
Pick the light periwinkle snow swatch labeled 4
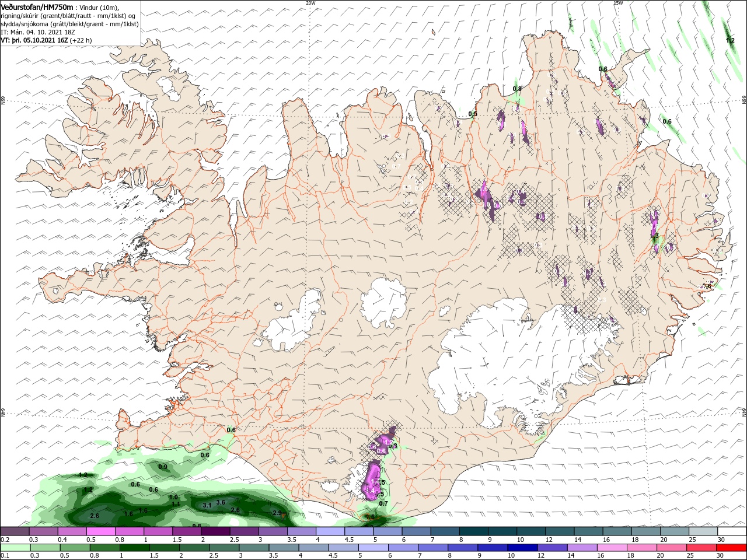pos(330,531)
